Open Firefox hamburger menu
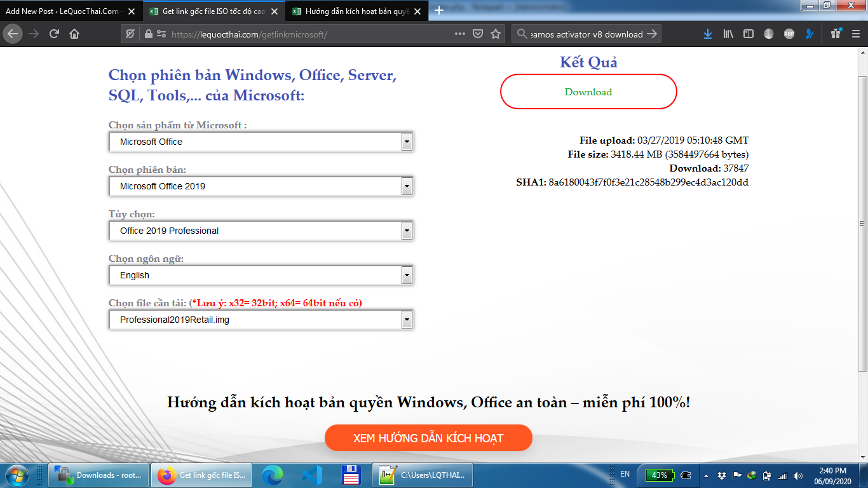The image size is (868, 488). click(856, 34)
